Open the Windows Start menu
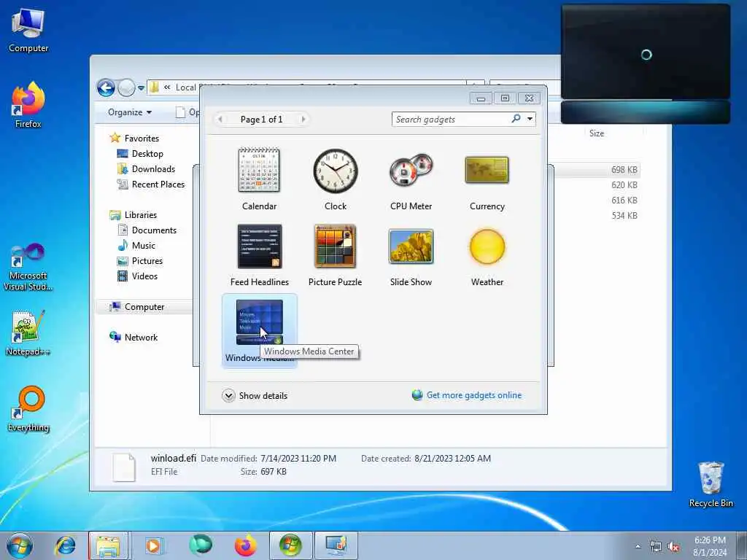Image resolution: width=747 pixels, height=560 pixels. tap(20, 545)
